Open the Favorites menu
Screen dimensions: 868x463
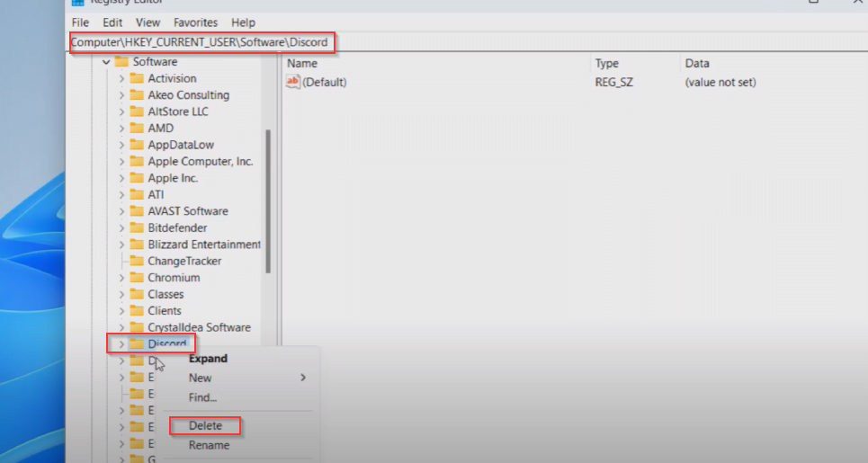click(195, 22)
